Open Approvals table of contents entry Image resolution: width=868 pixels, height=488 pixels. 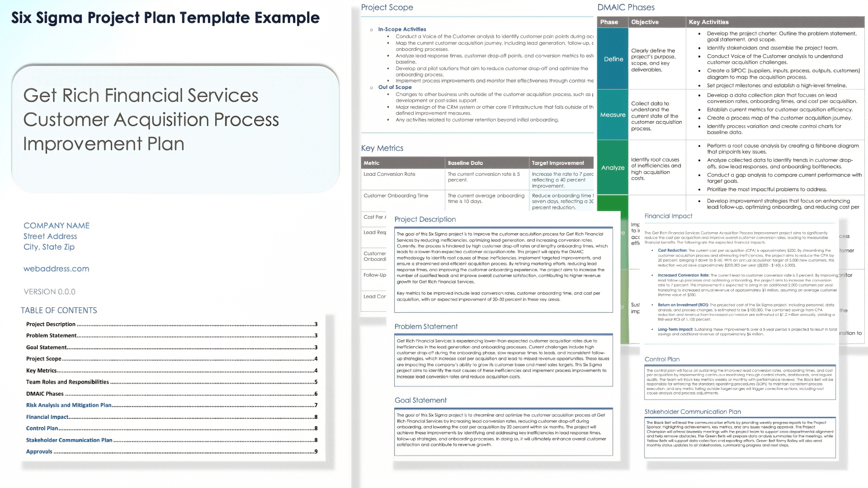[172, 451]
